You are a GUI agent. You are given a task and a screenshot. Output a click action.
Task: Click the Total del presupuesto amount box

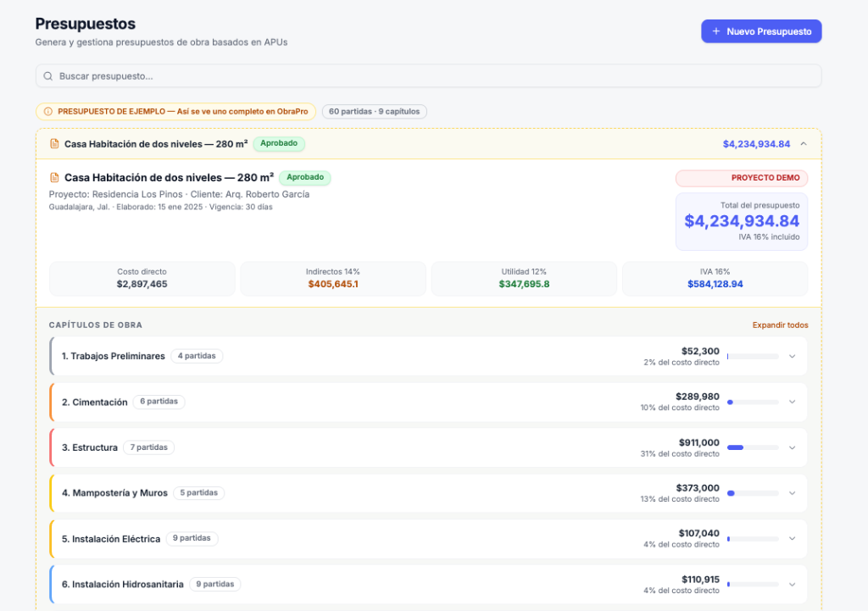point(741,221)
